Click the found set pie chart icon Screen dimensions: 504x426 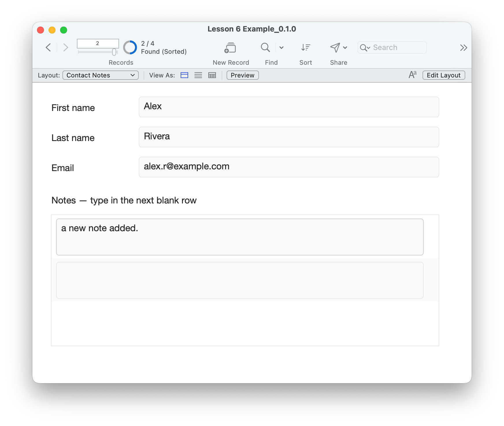click(130, 47)
